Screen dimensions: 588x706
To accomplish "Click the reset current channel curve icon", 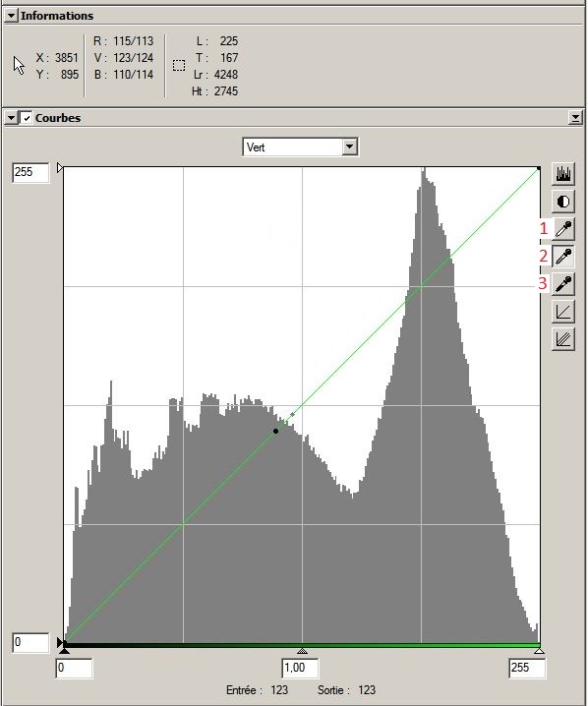I will pyautogui.click(x=563, y=312).
